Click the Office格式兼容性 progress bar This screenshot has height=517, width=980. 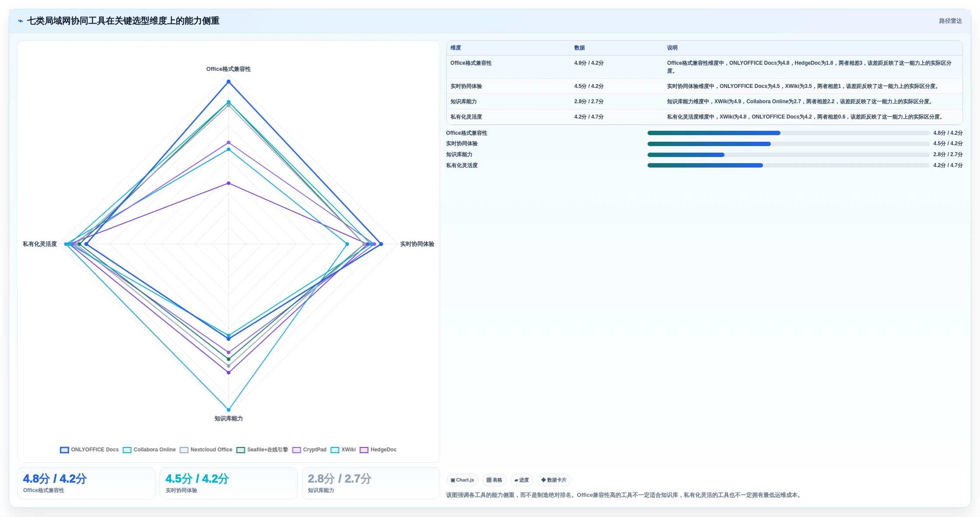788,133
